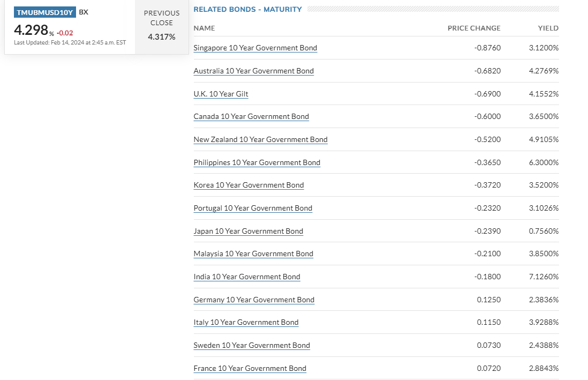Click the Name column header
The width and height of the screenshot is (588, 380).
coord(204,28)
